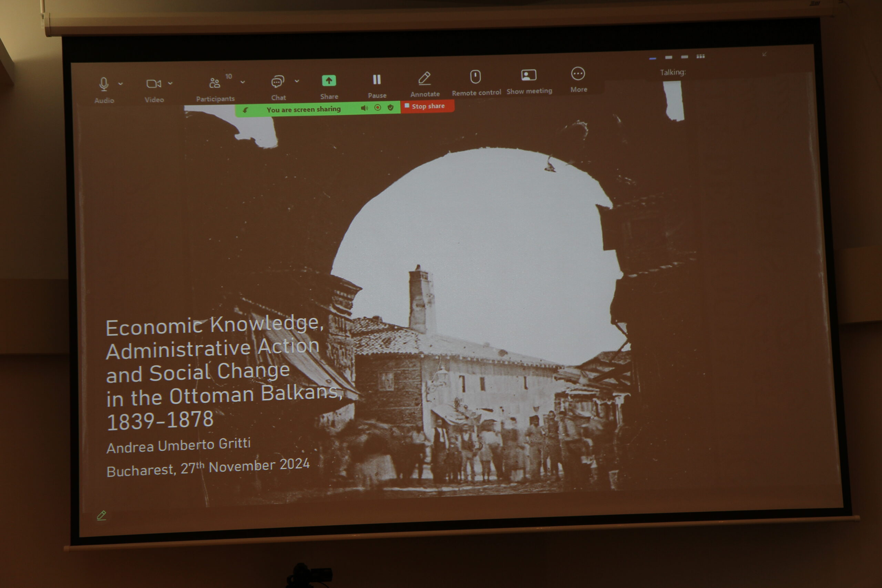This screenshot has height=588, width=882.
Task: Toggle the Video camera icon
Action: point(153,84)
